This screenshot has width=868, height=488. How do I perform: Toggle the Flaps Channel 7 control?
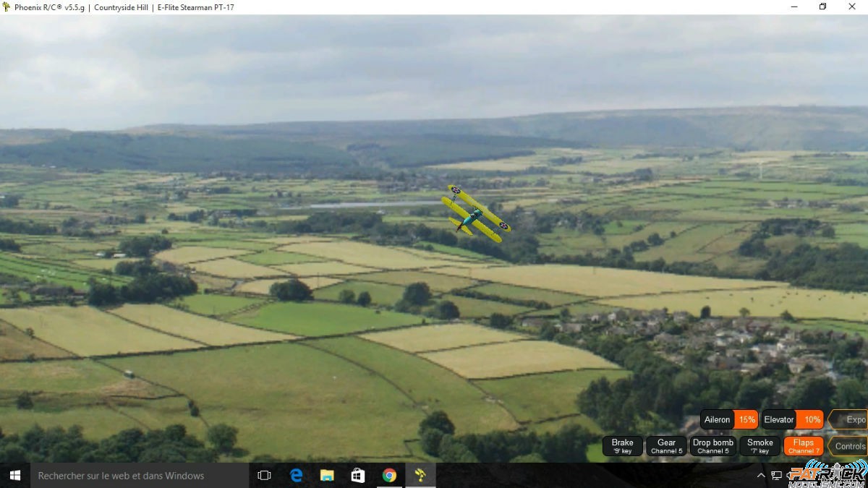coord(803,446)
